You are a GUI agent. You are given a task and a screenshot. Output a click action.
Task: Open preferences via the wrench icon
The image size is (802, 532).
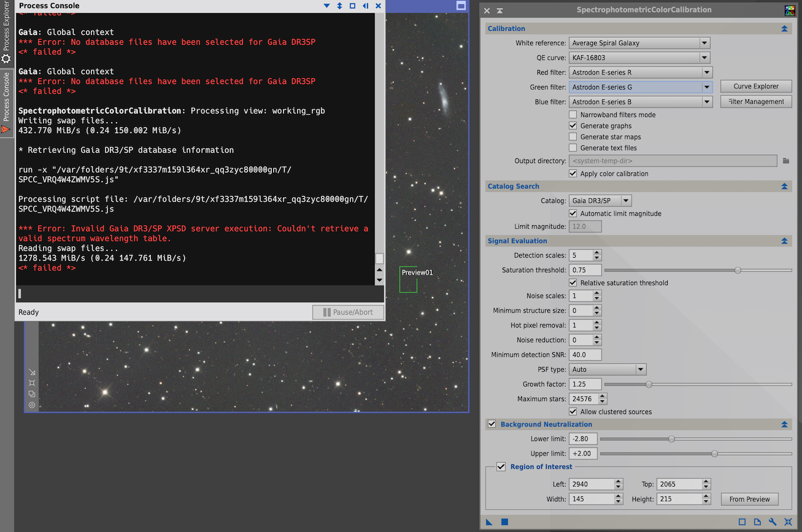[x=773, y=522]
